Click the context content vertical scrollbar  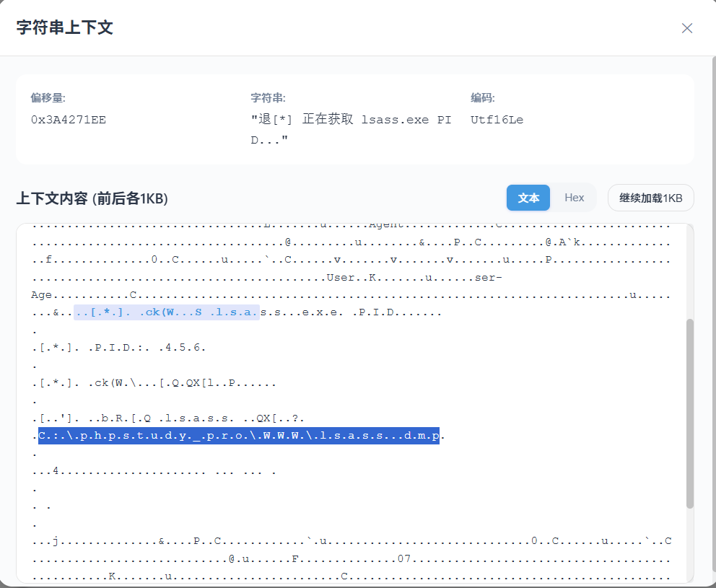(x=689, y=413)
